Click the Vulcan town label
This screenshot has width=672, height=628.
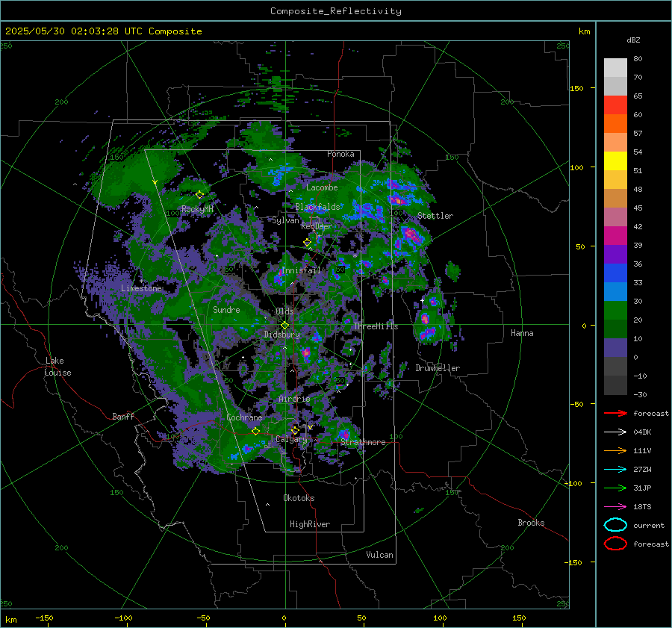click(380, 555)
